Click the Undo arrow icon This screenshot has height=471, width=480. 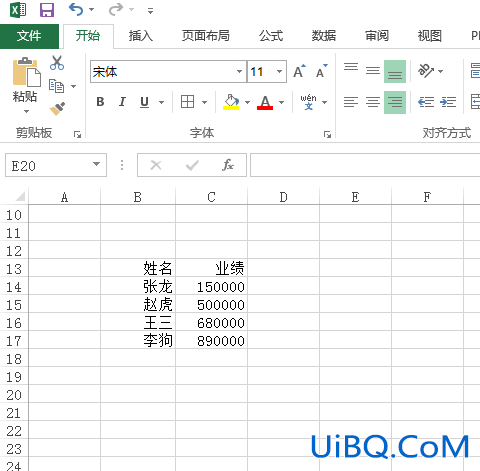coord(76,9)
